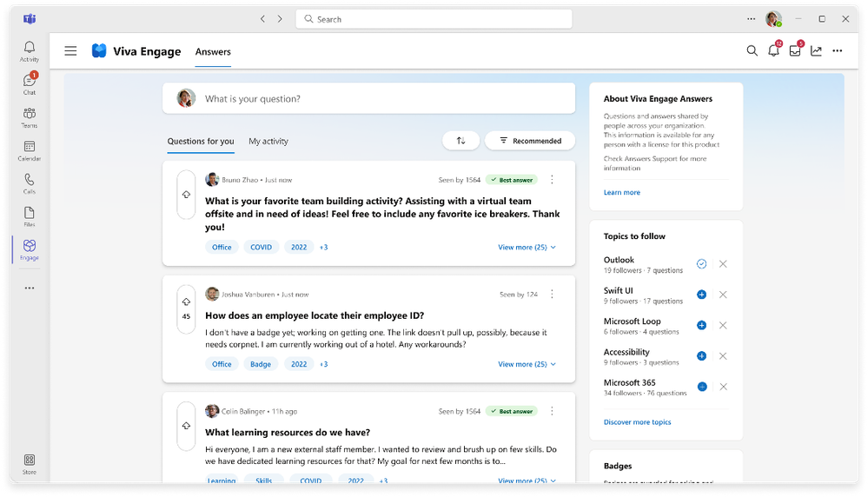The image size is (868, 497).
Task: Expand View more on employee ID question
Action: tap(527, 364)
